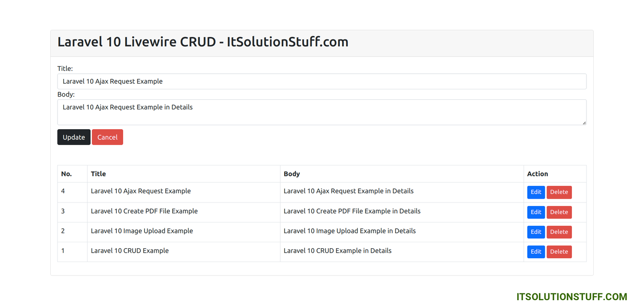Click the Body column header in table
Screen dimensions: 644x307
coord(291,174)
